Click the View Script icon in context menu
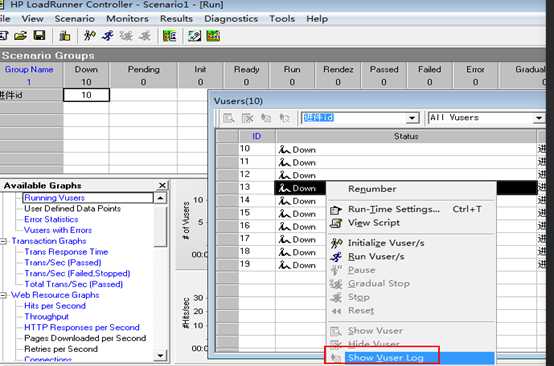 (336, 223)
